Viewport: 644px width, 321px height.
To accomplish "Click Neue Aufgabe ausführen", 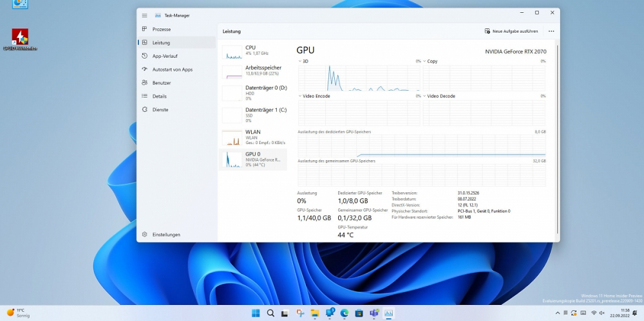I will pos(511,31).
